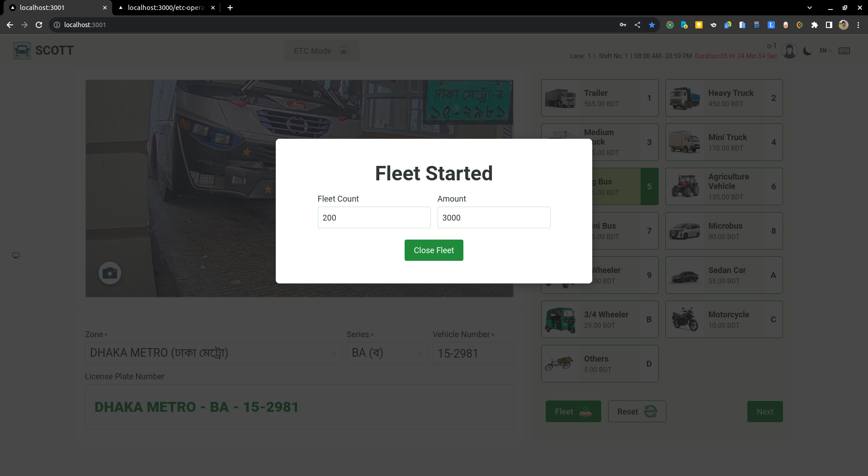The width and height of the screenshot is (868, 476).
Task: Click the address bar URL localhost:3001
Action: coord(85,25)
